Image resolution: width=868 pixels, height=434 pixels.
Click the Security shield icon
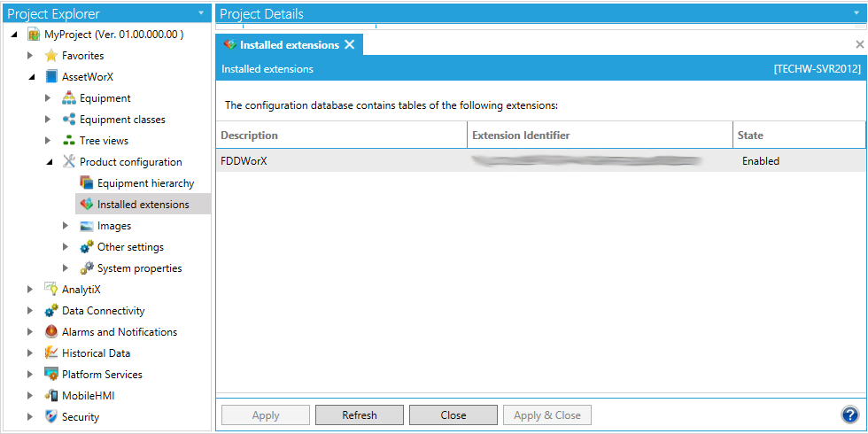tap(51, 417)
